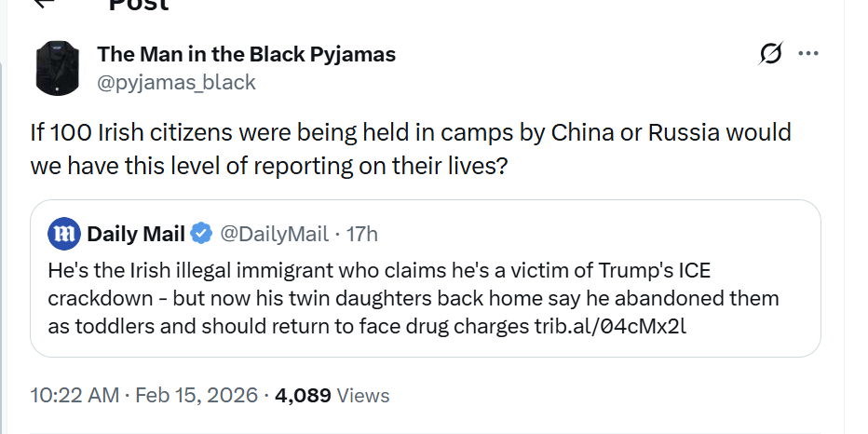This screenshot has width=868, height=434.
Task: Click the back arrow beside Post
Action: (44, 4)
